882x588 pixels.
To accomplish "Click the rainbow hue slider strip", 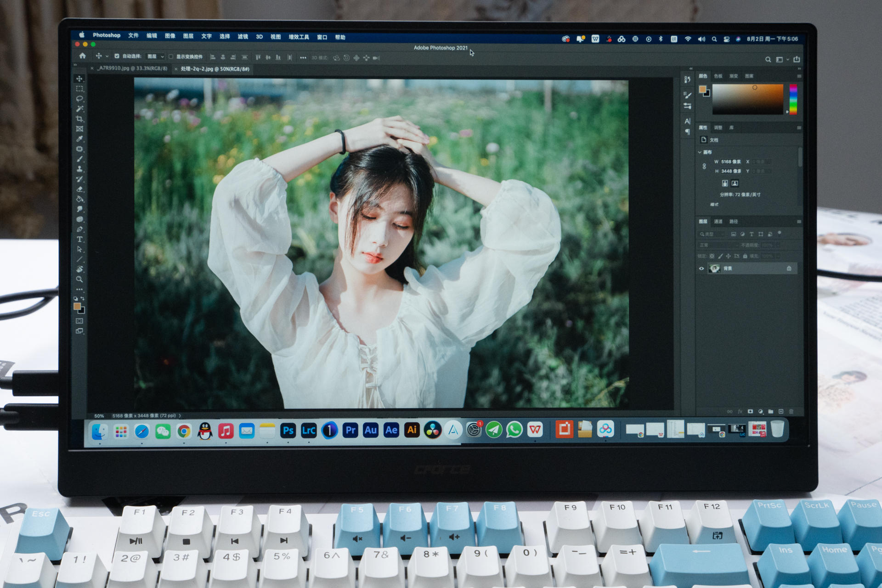I will (x=793, y=99).
